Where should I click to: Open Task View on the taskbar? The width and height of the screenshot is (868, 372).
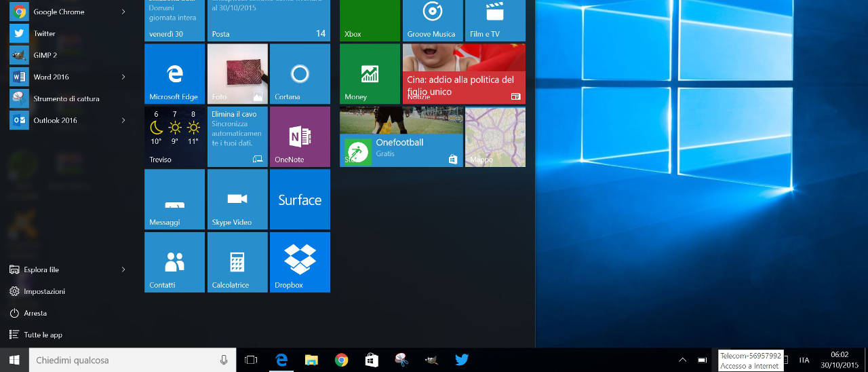[x=251, y=360]
